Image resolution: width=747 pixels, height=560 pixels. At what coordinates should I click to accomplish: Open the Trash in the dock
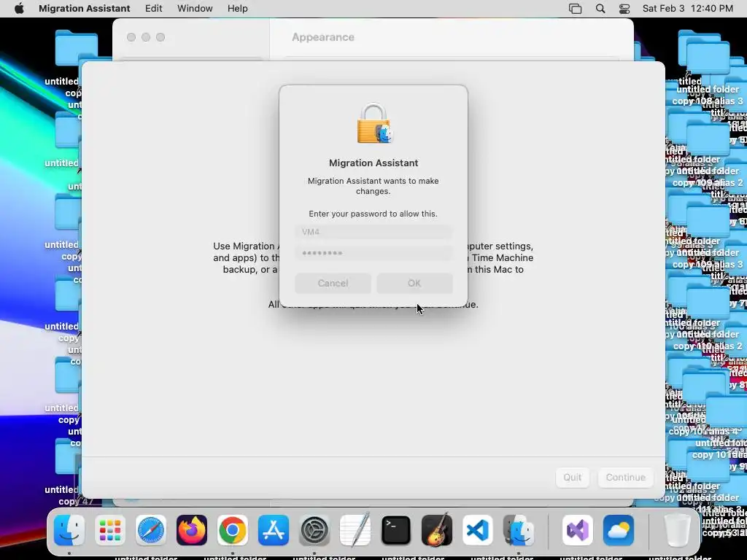(x=677, y=530)
